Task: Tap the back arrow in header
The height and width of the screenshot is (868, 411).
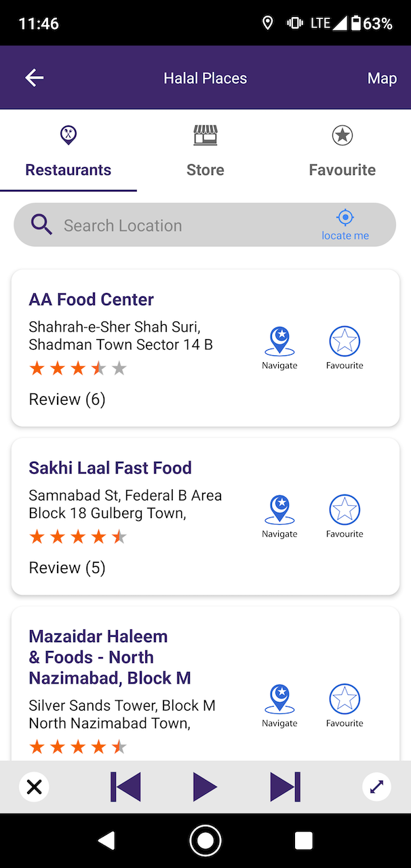Action: (x=35, y=78)
